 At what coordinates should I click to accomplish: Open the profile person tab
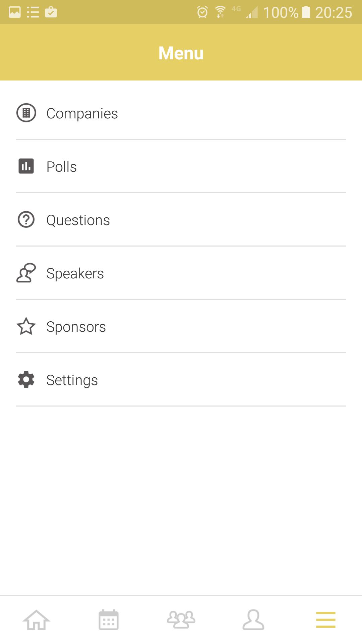tap(253, 620)
